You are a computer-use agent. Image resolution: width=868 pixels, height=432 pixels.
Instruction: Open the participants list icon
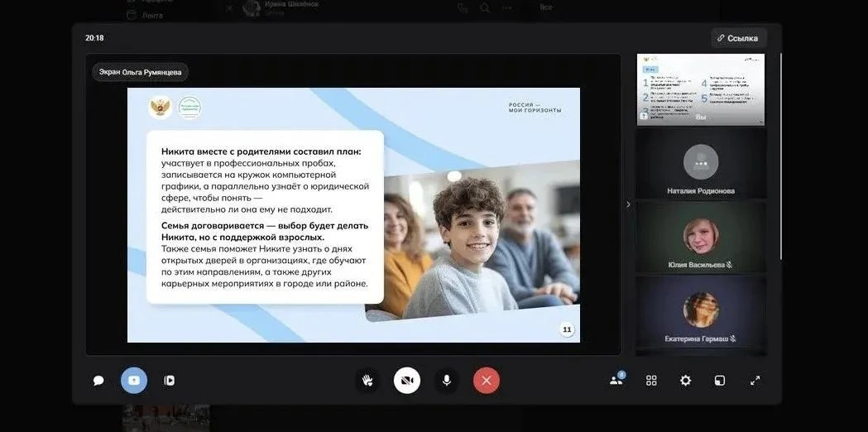[x=616, y=380]
